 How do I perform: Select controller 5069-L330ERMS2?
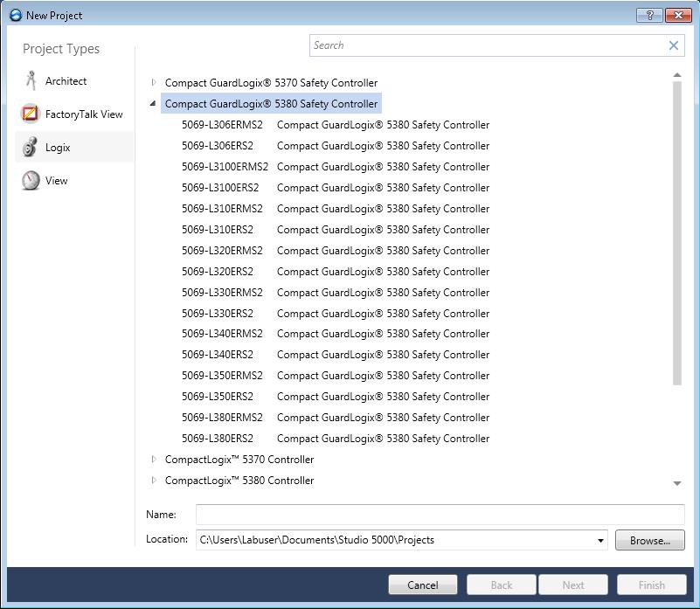point(222,293)
